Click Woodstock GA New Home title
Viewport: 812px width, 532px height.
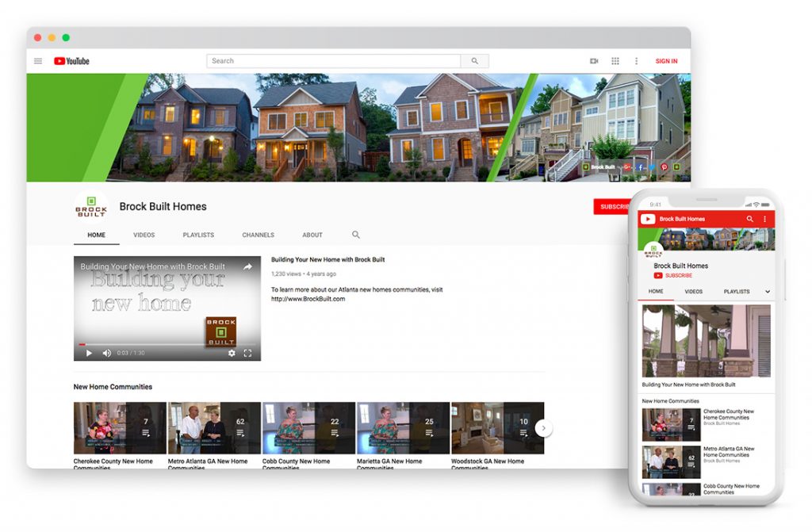click(x=488, y=464)
